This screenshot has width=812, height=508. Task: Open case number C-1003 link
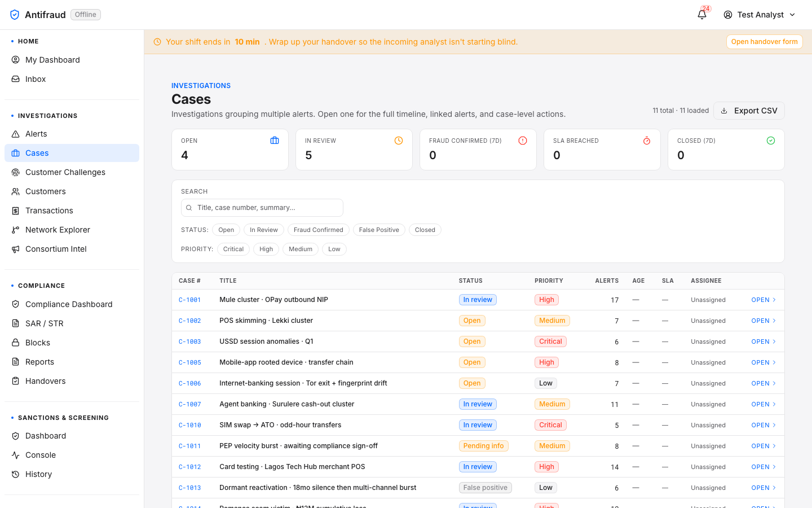190,341
